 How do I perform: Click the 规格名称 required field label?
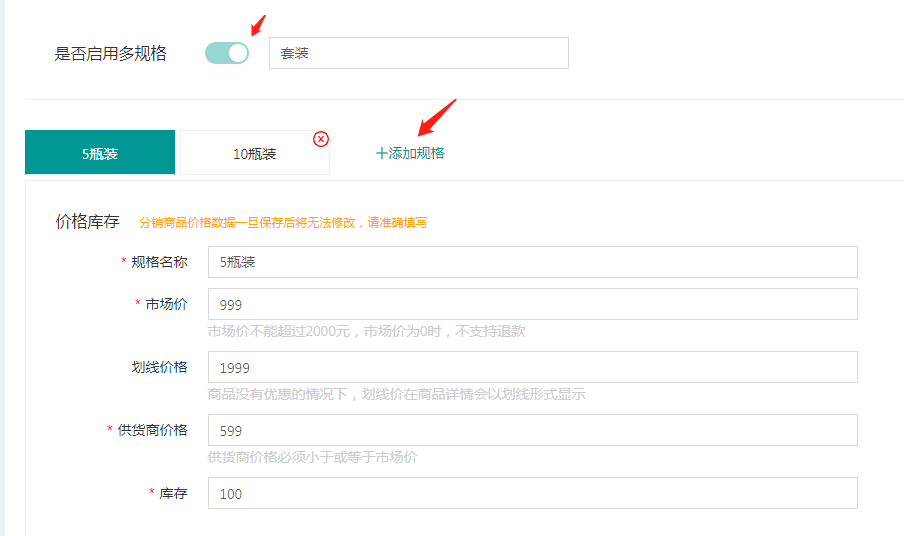click(x=159, y=262)
